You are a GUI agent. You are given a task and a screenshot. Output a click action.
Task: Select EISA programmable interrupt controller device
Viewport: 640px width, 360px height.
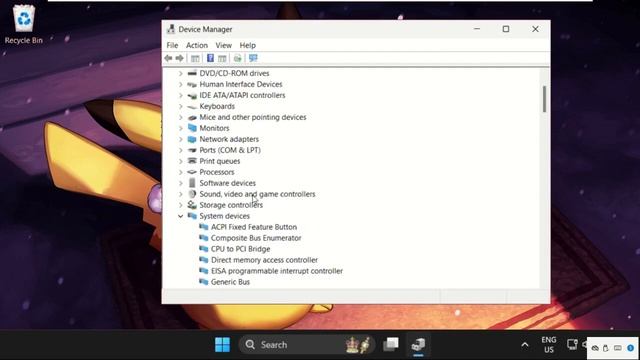coord(277,271)
